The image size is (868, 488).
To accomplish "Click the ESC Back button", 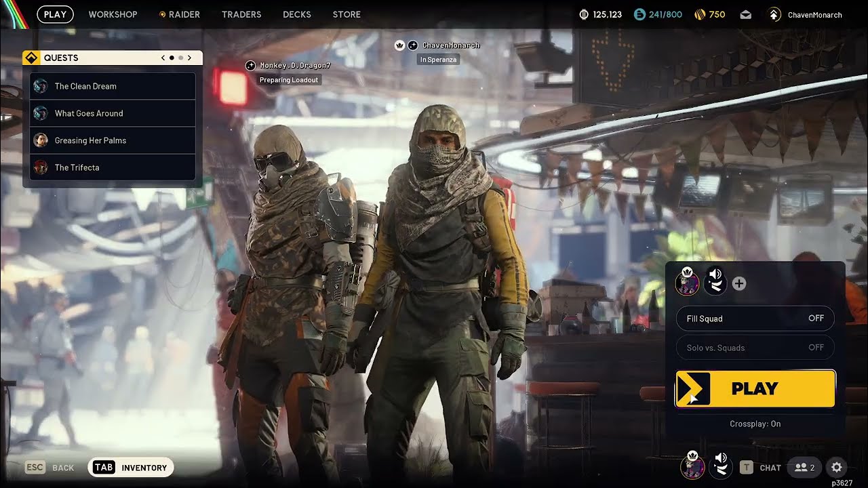I will click(50, 468).
